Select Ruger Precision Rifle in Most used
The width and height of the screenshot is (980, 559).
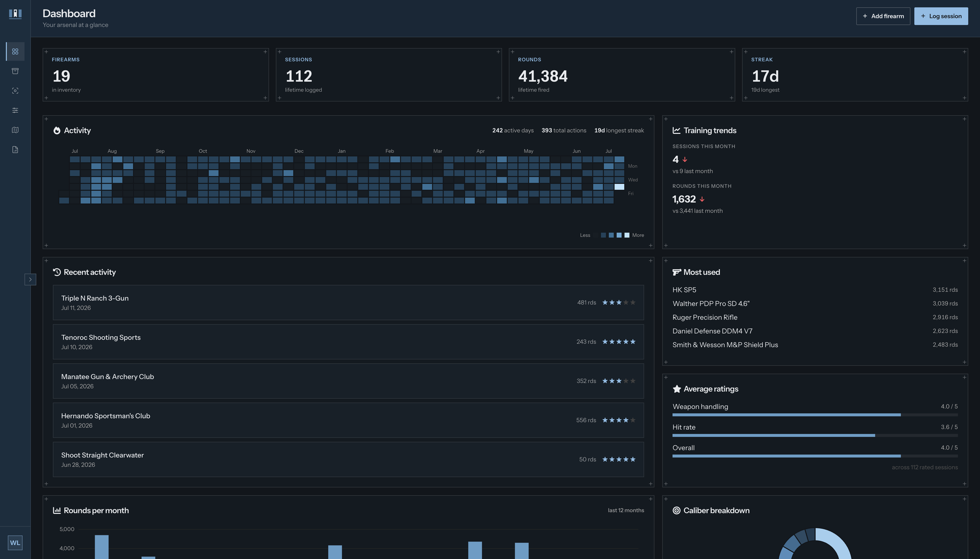[815, 317]
